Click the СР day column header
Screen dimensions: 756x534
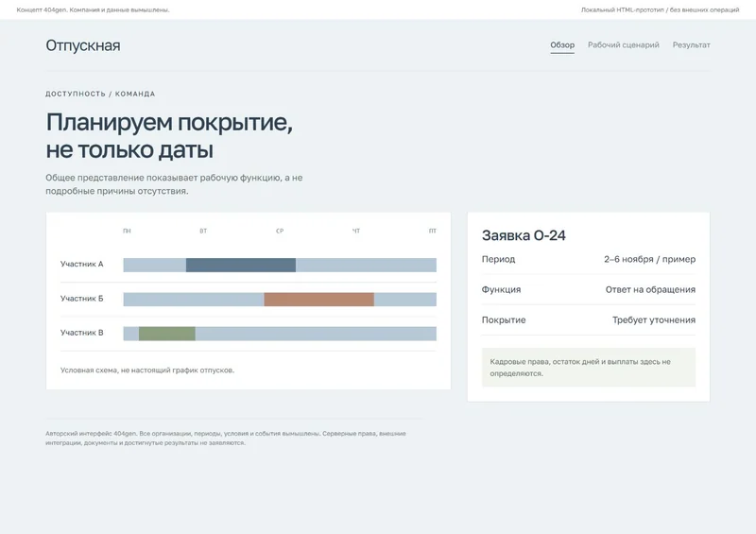(x=280, y=231)
